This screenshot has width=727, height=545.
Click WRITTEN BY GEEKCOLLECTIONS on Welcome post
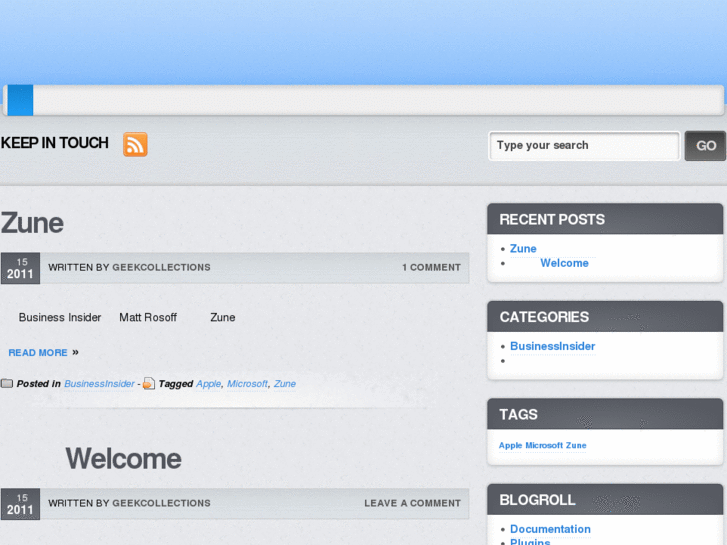coord(129,503)
